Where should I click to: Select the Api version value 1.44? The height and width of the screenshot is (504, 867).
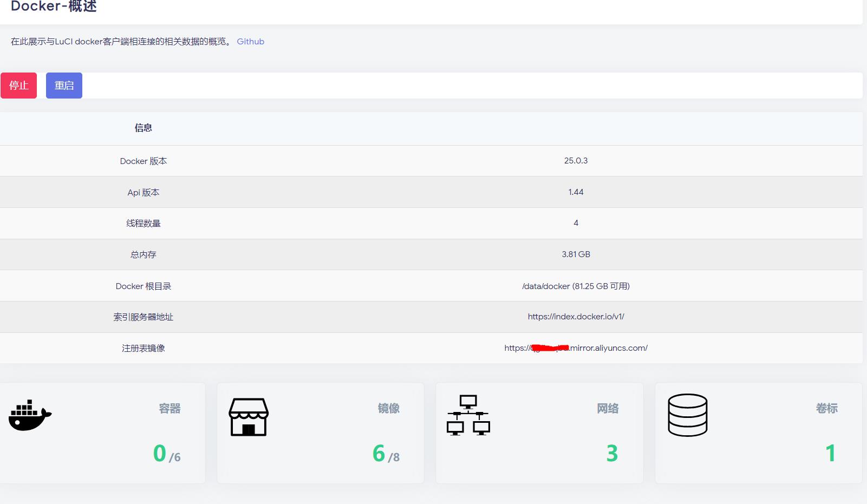click(576, 192)
